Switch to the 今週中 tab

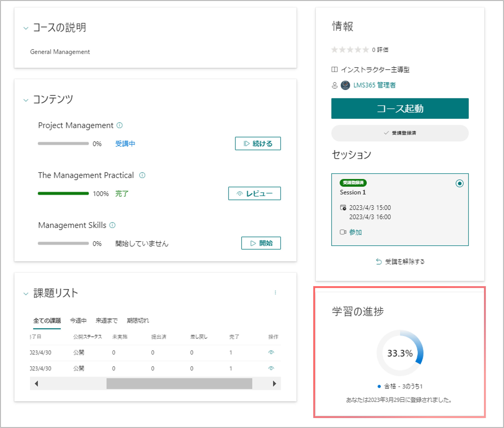[78, 320]
